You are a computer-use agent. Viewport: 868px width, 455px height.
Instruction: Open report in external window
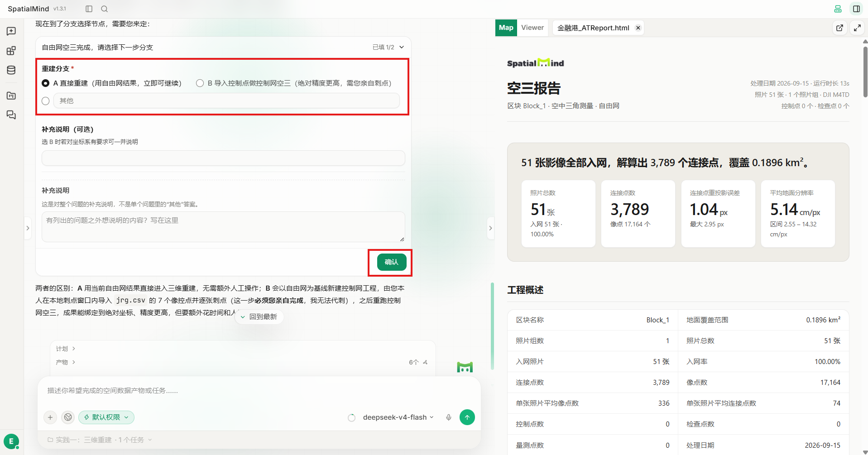point(839,28)
